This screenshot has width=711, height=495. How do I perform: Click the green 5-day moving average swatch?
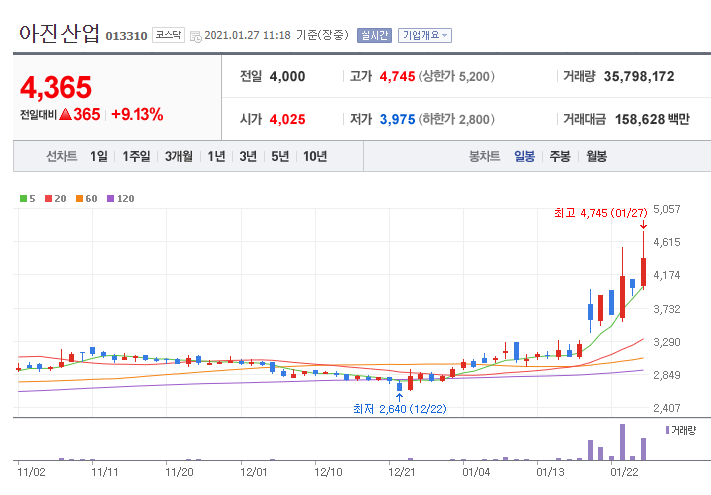[24, 199]
